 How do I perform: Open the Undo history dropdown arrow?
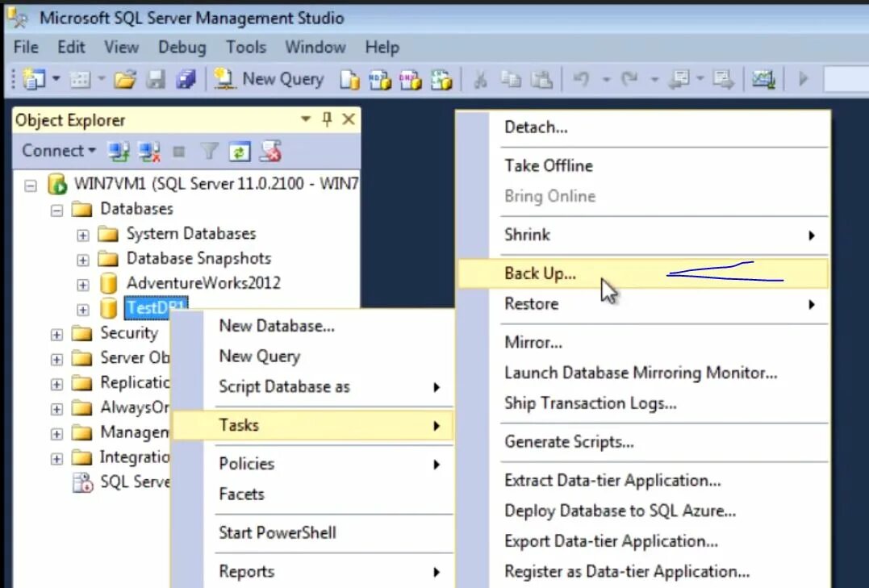(606, 80)
